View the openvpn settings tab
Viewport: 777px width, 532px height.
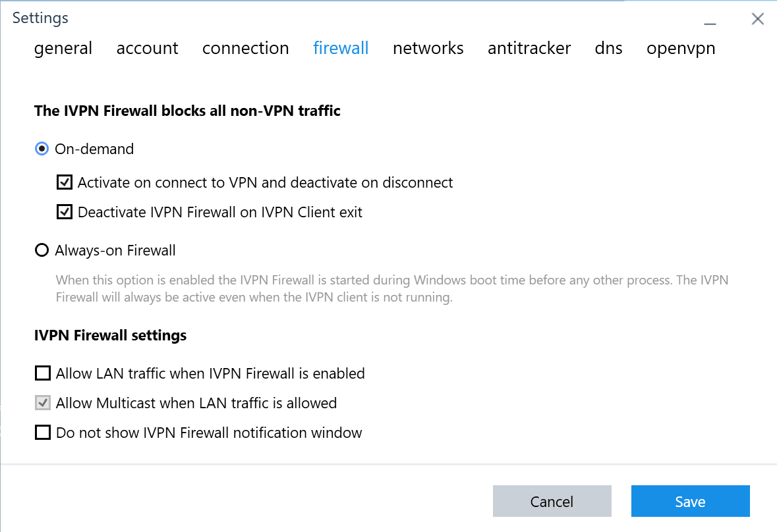point(681,48)
